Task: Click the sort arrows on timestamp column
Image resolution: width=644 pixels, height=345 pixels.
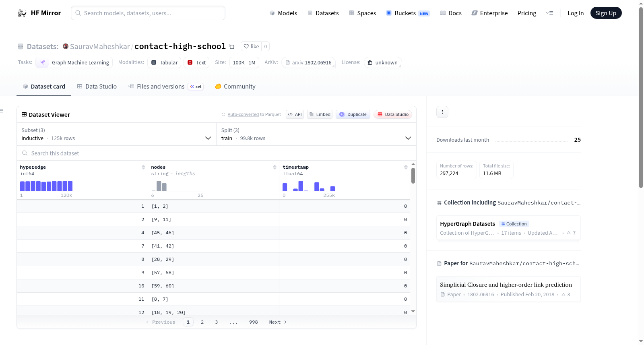Action: tap(406, 167)
